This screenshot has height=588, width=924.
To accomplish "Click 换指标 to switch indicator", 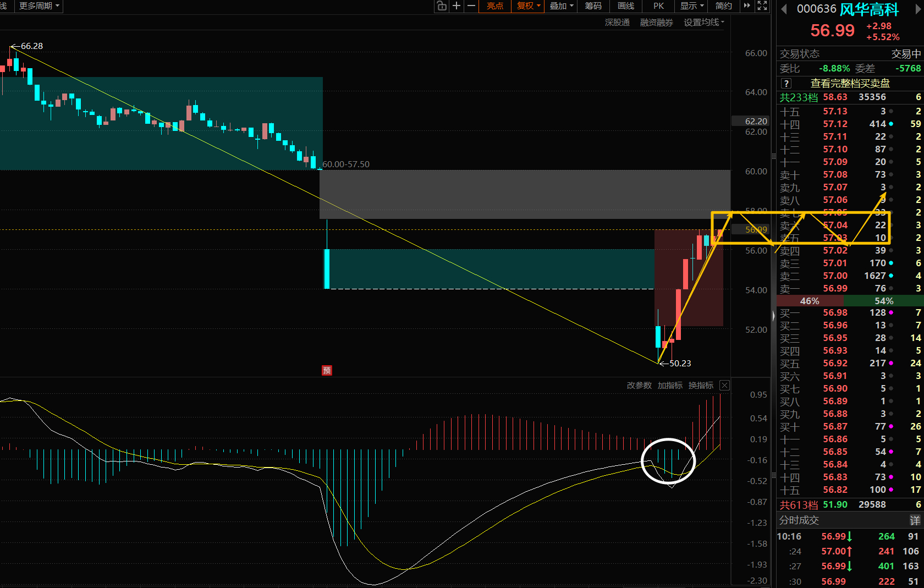I will (701, 386).
